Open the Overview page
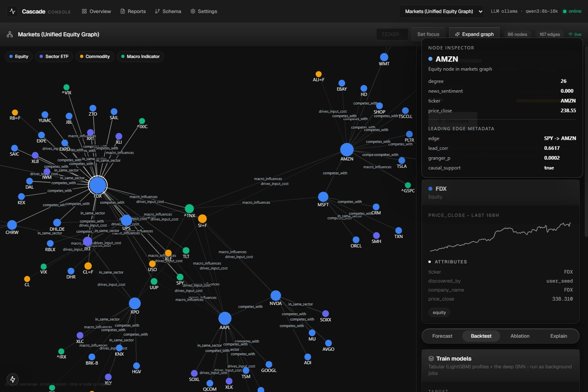 (96, 11)
